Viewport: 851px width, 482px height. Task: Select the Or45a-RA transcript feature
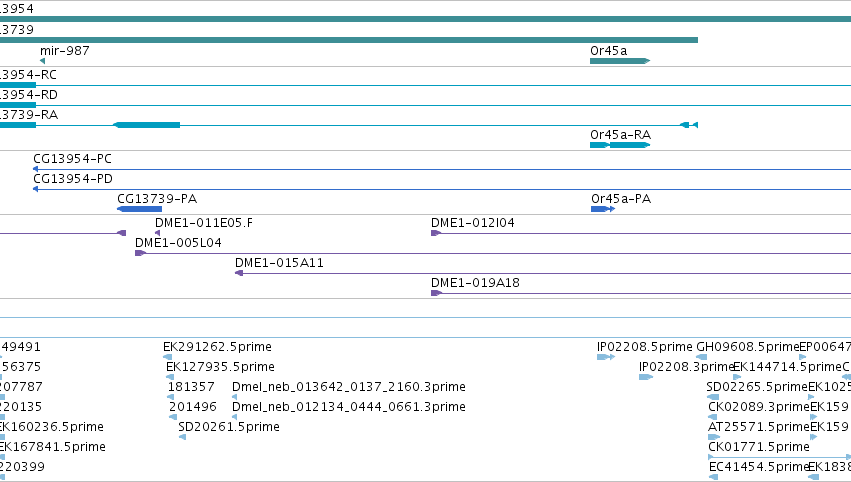point(620,145)
